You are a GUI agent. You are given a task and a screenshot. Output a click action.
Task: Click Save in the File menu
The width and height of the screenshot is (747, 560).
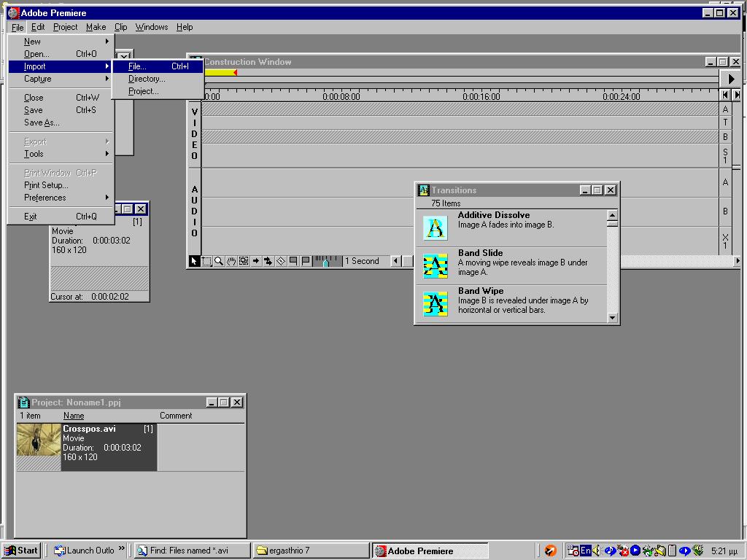pos(61,110)
